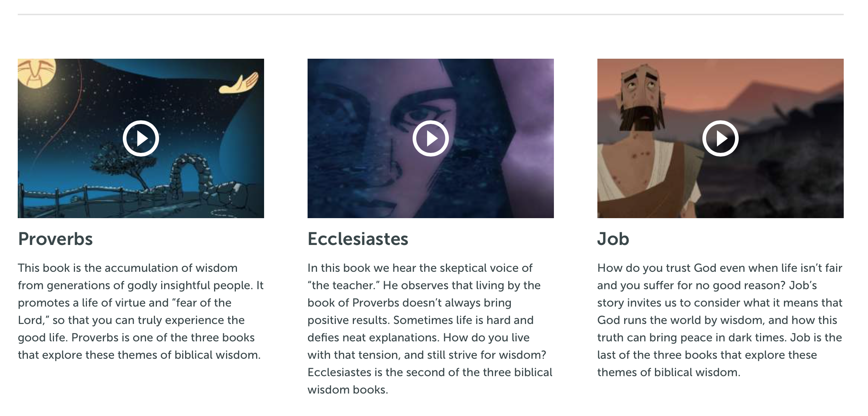Click the purple sky in Ecclesiastes thumbnail

(529, 109)
